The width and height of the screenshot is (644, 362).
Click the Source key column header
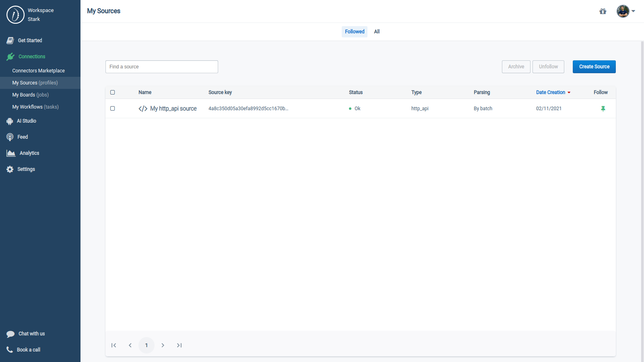[220, 93]
